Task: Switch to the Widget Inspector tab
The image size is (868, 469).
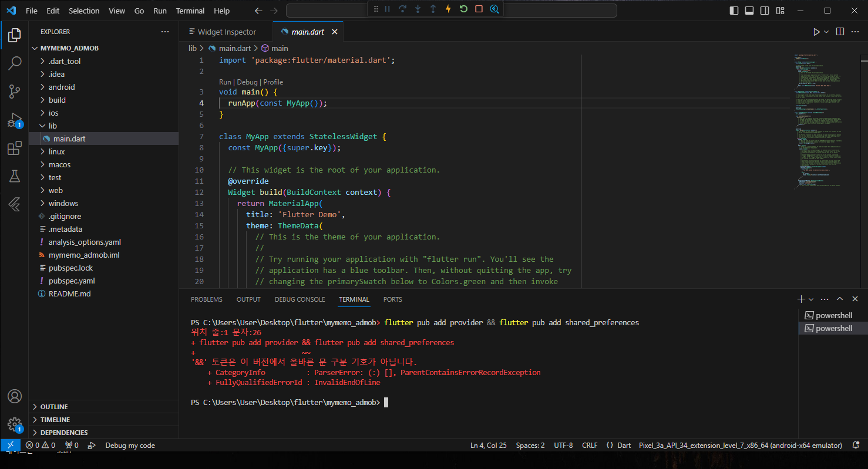Action: click(226, 32)
